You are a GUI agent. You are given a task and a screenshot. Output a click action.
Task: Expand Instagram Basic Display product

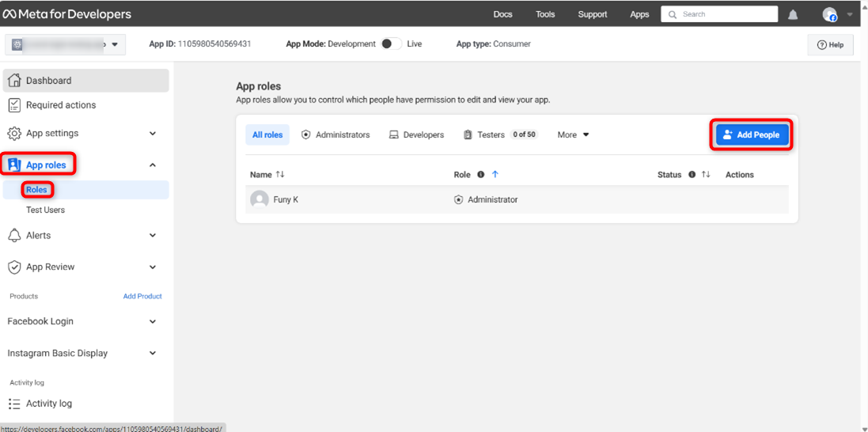point(153,353)
